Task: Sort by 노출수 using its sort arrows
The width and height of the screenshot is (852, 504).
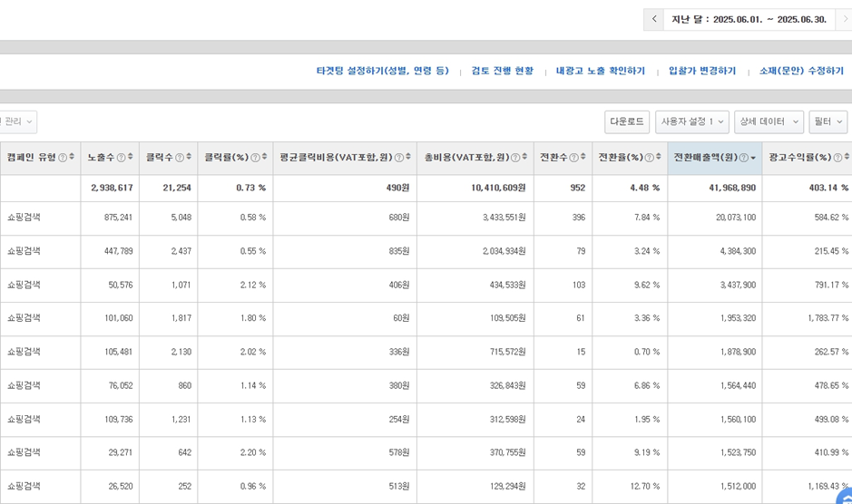Action: 131,157
